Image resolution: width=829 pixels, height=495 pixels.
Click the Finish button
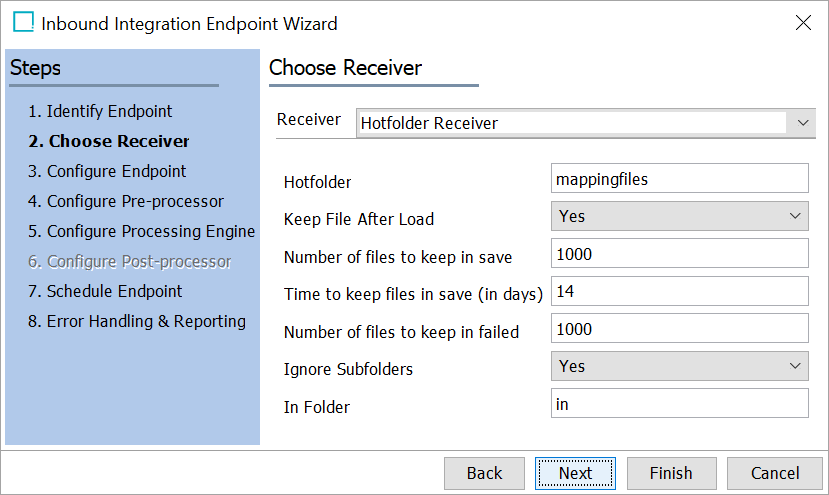[x=671, y=473]
